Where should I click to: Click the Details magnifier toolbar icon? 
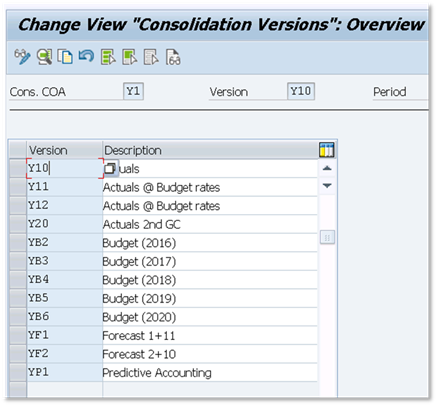(44, 56)
